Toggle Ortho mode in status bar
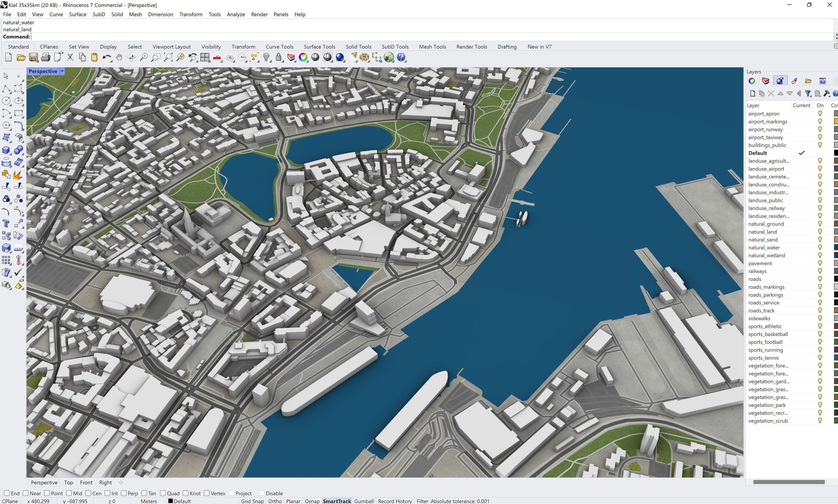The height and width of the screenshot is (504, 838). click(x=275, y=501)
